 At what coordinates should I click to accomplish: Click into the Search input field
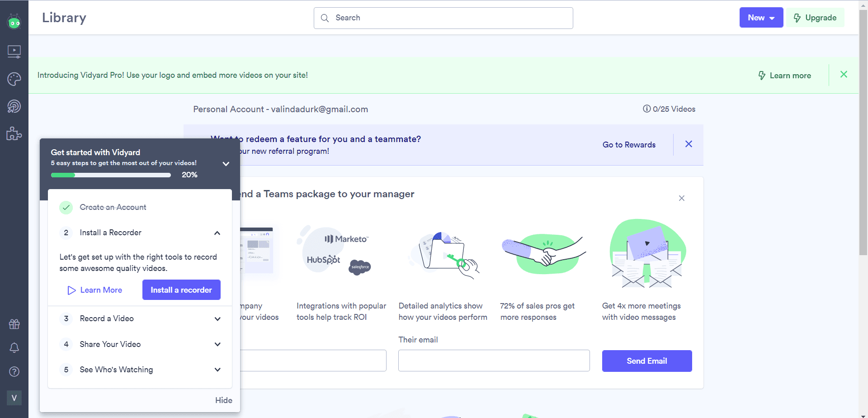[x=443, y=18]
